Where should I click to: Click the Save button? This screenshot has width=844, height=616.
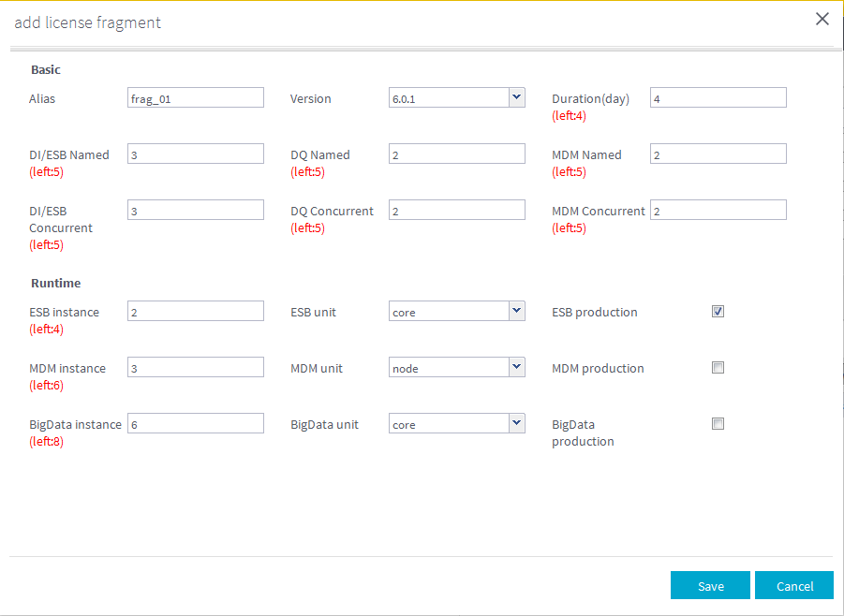710,585
